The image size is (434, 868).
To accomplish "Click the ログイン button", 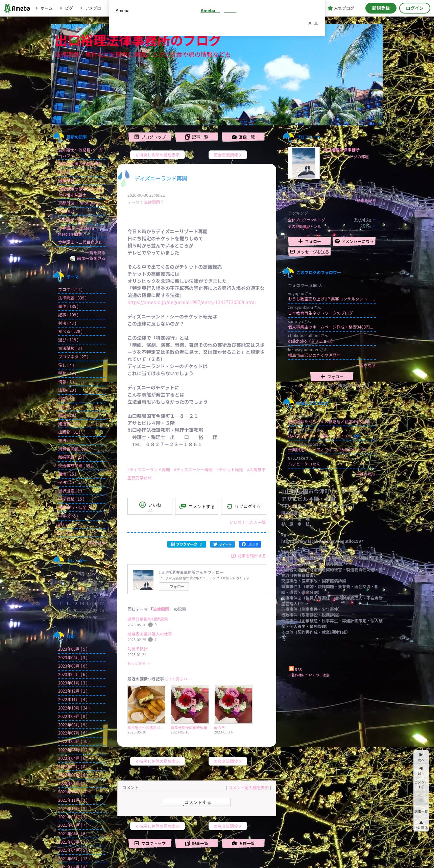I will [414, 8].
